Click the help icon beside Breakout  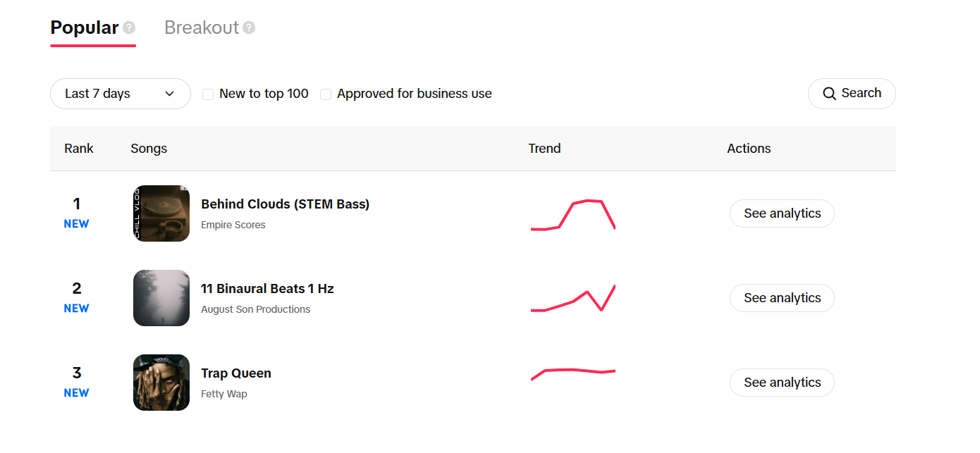point(249,27)
